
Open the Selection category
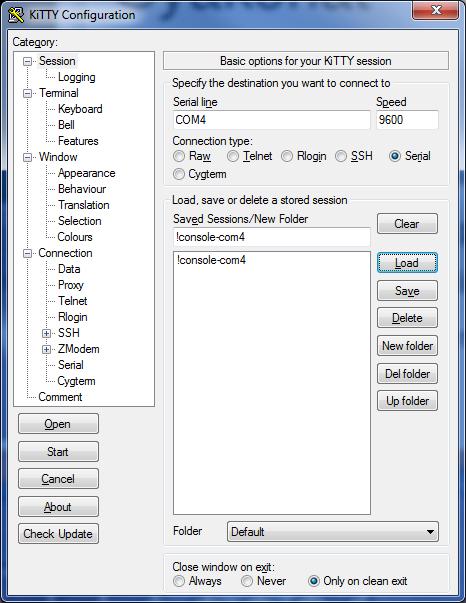[x=80, y=221]
